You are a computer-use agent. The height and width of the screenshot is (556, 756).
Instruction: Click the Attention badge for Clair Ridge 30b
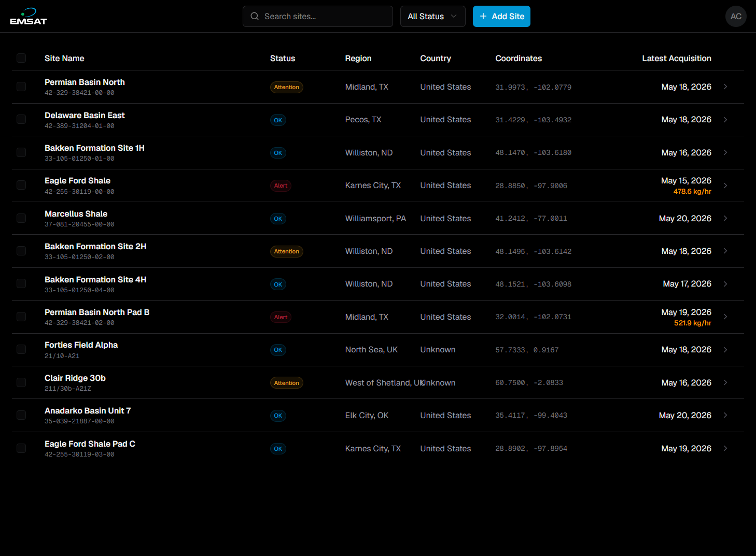pyautogui.click(x=286, y=383)
